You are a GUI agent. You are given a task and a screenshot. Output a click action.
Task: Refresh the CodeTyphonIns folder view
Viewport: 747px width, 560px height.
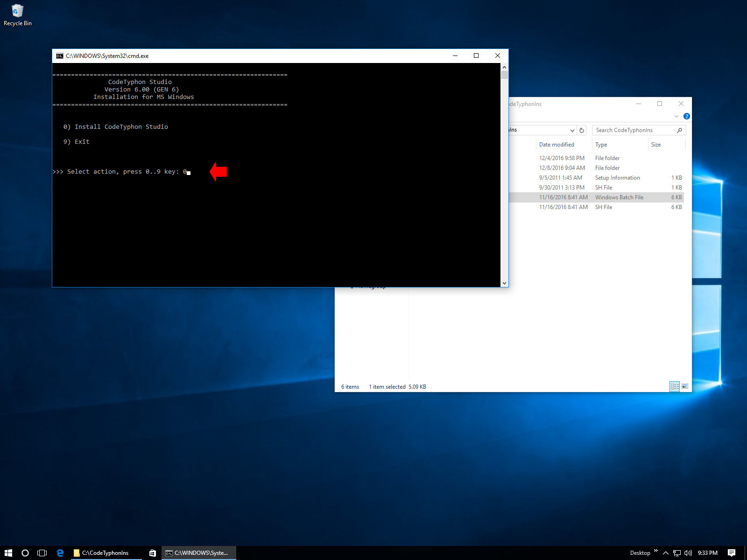point(582,130)
